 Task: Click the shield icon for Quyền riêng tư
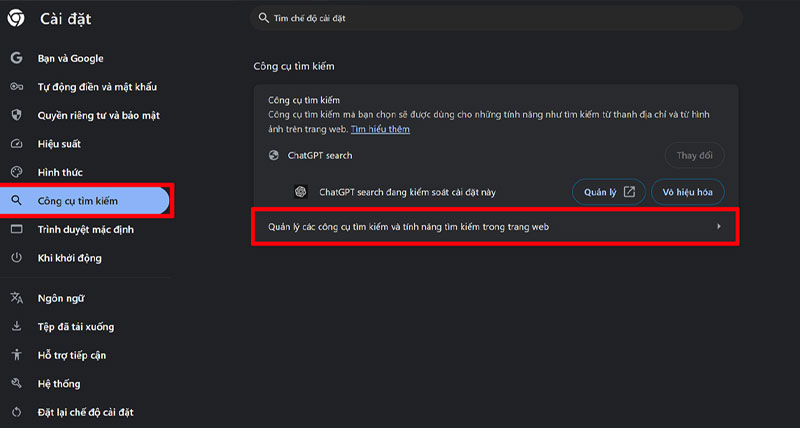tap(16, 115)
